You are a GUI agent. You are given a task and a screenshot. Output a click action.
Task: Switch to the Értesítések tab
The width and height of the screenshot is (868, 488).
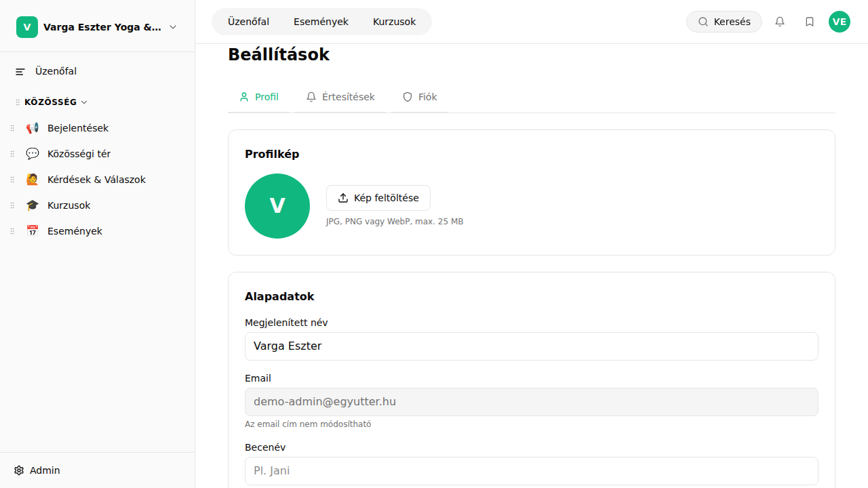point(340,96)
